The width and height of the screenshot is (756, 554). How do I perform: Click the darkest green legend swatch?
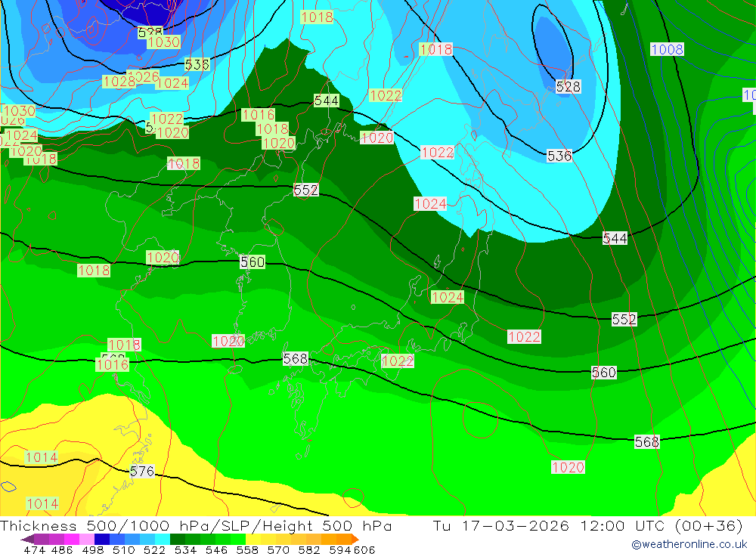[x=178, y=539]
